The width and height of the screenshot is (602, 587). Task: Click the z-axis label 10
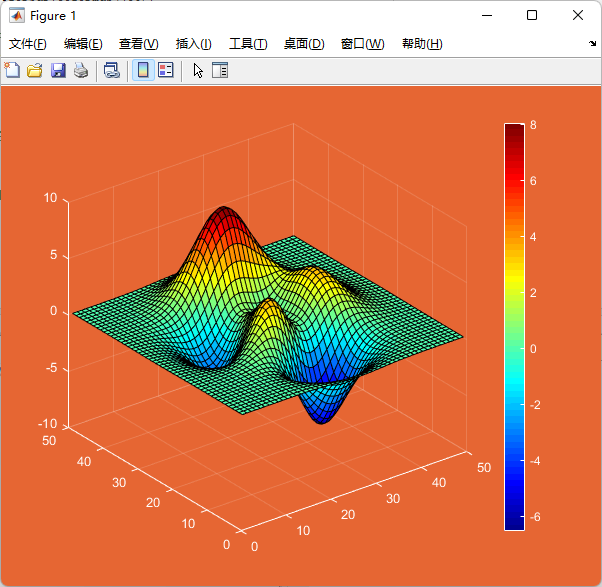pos(50,198)
